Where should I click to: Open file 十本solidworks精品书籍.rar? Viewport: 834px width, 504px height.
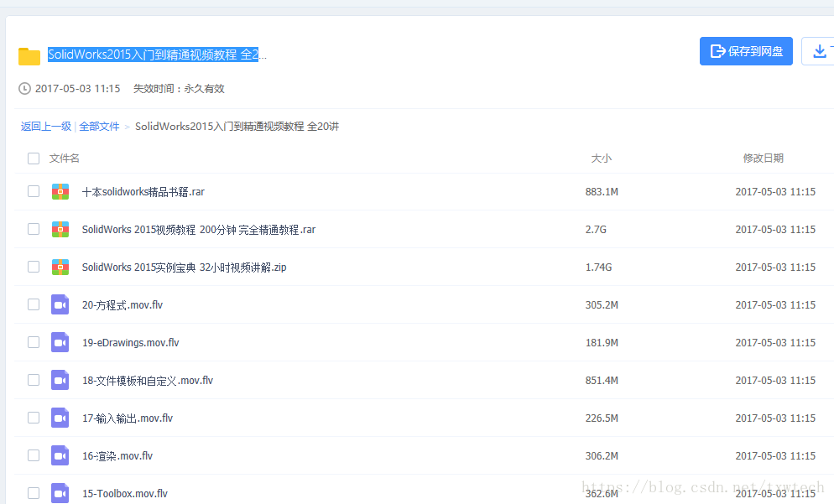coord(143,192)
